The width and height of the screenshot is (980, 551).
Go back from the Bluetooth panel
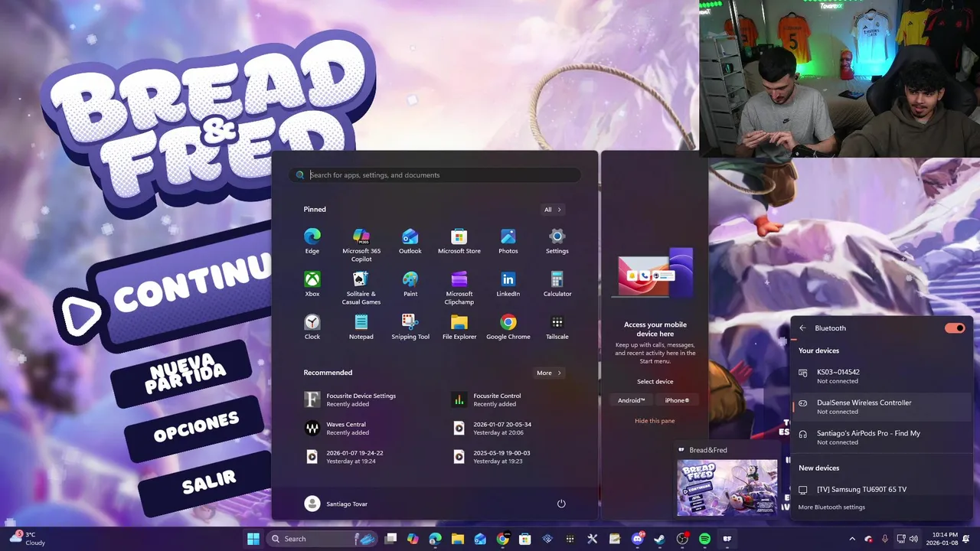tap(802, 328)
